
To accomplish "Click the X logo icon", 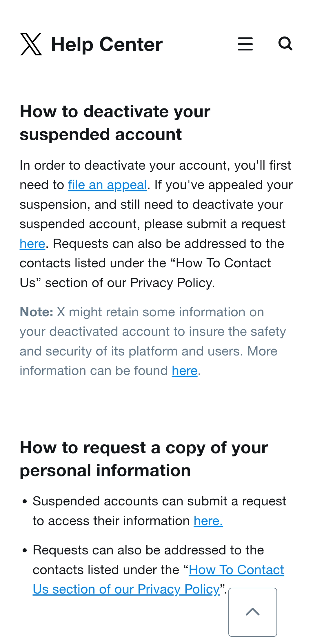I will pos(31,44).
